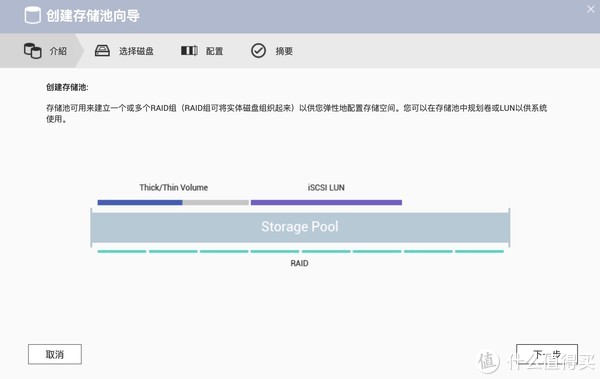Click the 下一步 next button
The image size is (600, 379).
click(547, 354)
